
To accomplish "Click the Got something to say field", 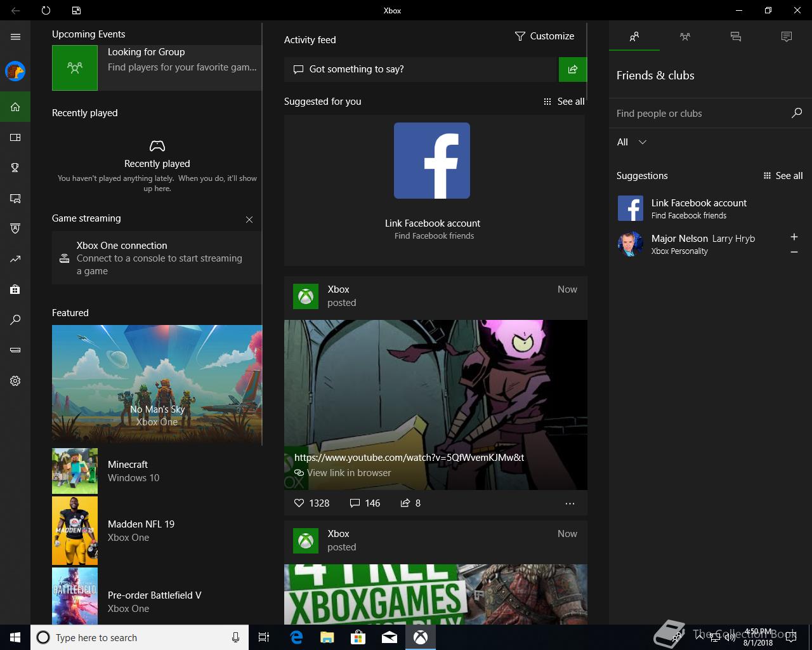I will (420, 69).
